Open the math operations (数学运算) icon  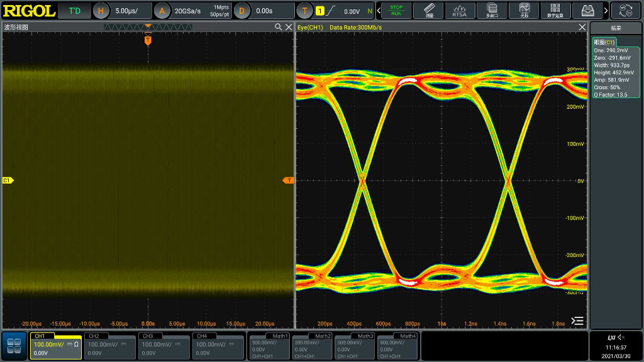(555, 10)
